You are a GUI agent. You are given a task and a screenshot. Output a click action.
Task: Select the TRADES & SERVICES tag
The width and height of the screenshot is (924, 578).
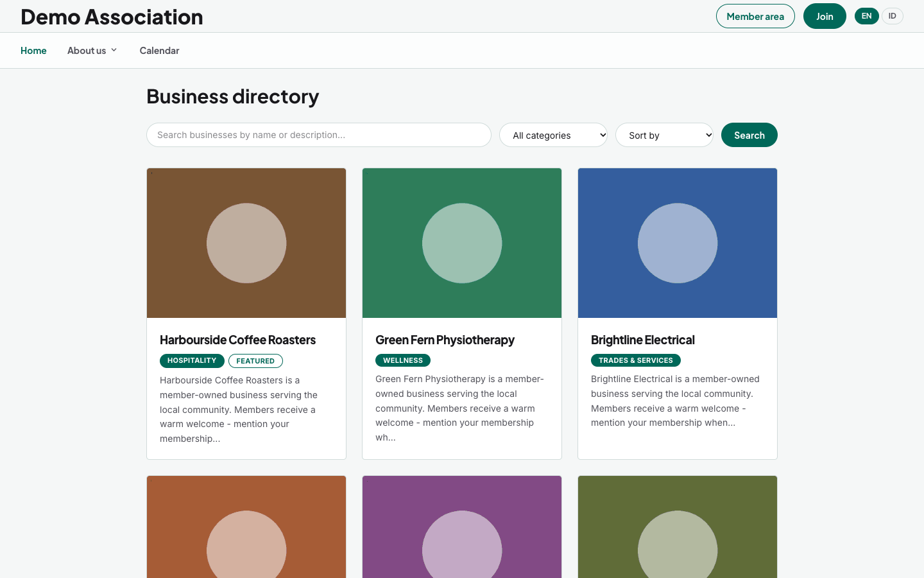click(636, 360)
